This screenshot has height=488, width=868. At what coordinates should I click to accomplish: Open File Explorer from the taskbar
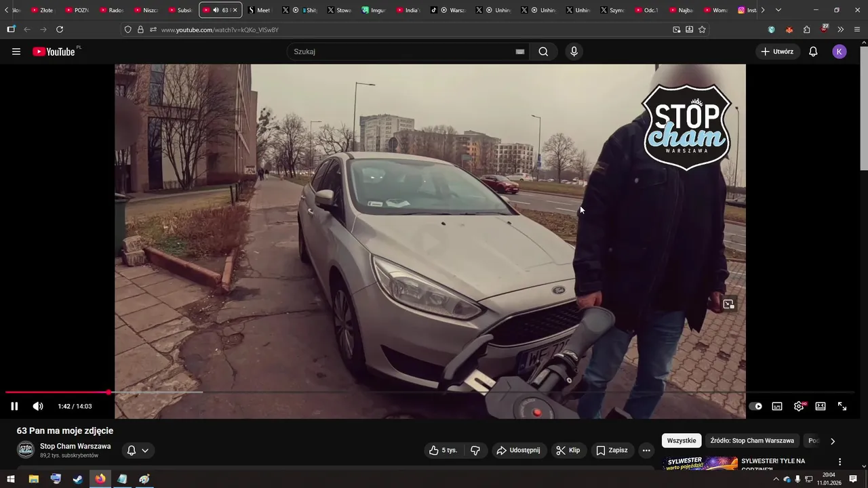33,479
